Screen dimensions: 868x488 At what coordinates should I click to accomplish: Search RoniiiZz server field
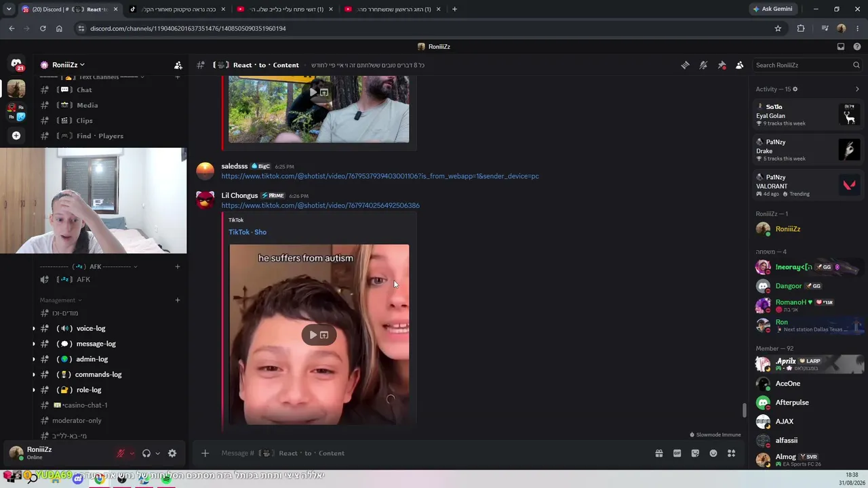coord(808,65)
